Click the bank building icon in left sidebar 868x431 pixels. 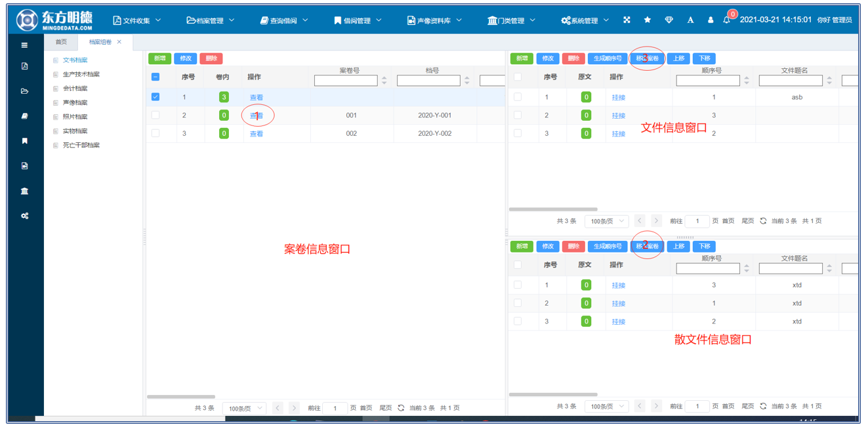[x=24, y=191]
